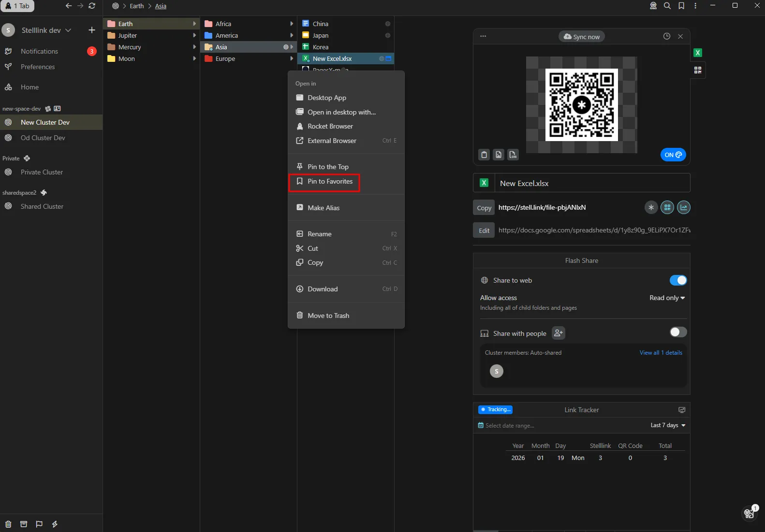765x532 pixels.
Task: Click the bookmark icon in the title bar
Action: [681, 6]
